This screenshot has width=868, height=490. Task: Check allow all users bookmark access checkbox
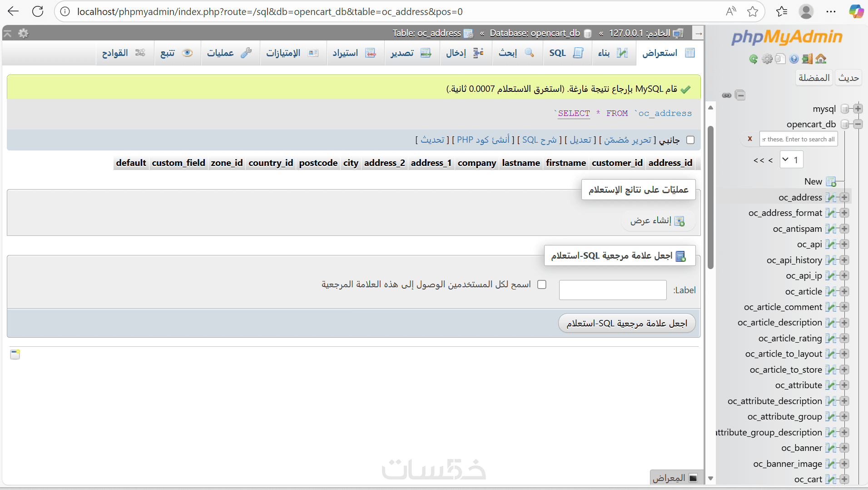(542, 285)
